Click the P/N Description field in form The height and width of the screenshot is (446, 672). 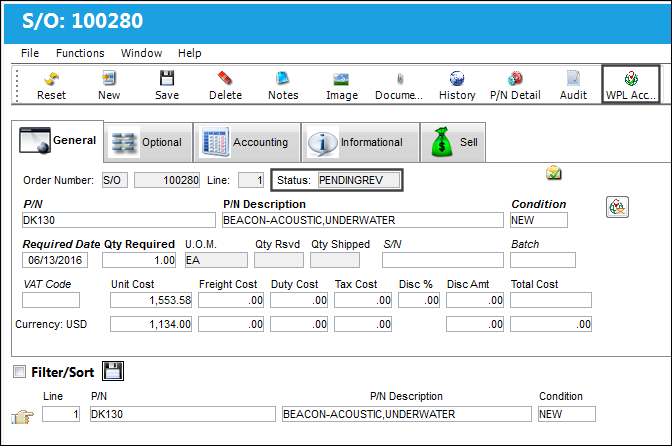(x=363, y=220)
